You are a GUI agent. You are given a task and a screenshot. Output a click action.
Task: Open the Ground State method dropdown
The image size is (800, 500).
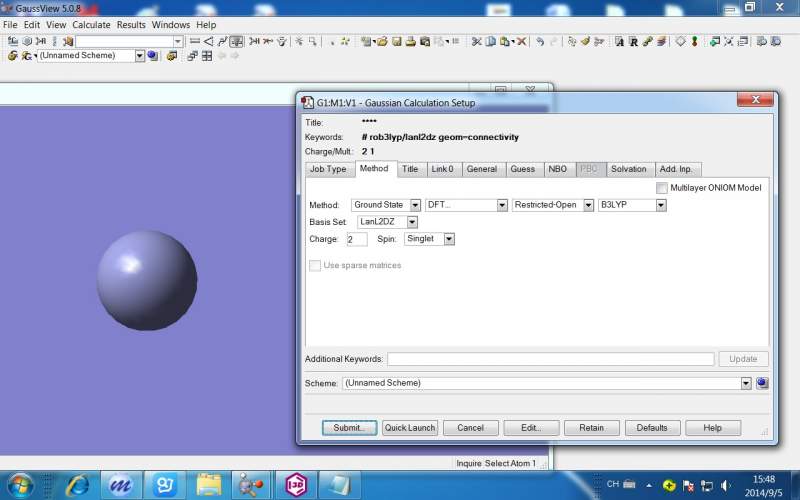click(x=415, y=205)
